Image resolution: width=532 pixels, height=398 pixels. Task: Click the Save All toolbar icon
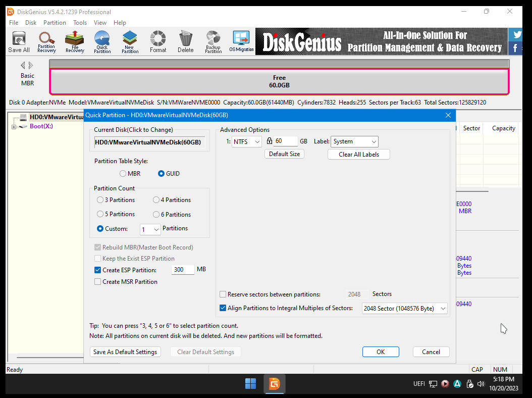point(19,42)
